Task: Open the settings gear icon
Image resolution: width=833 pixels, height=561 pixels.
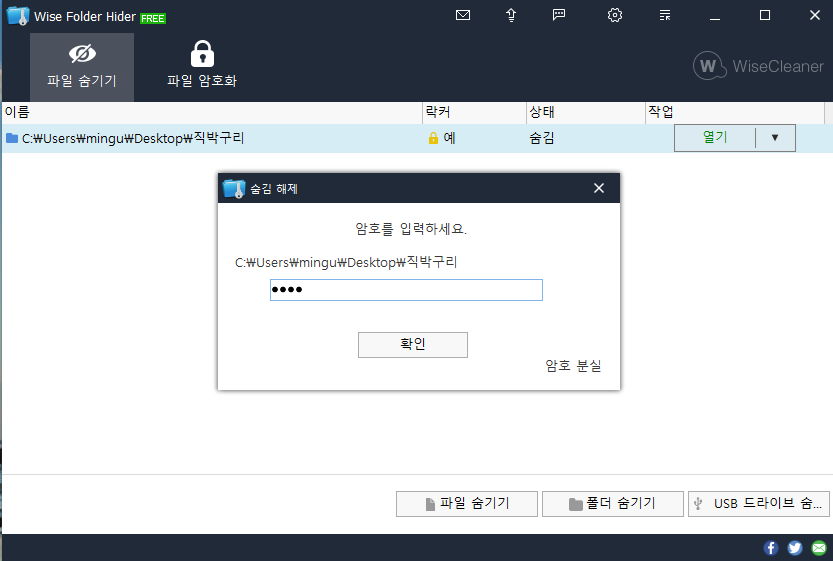Action: (x=615, y=15)
